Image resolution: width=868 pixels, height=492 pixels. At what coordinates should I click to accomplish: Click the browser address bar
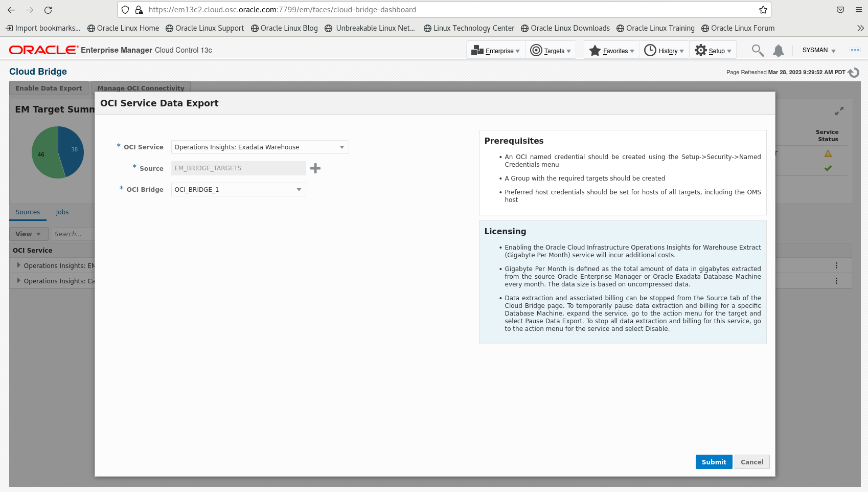coord(444,10)
